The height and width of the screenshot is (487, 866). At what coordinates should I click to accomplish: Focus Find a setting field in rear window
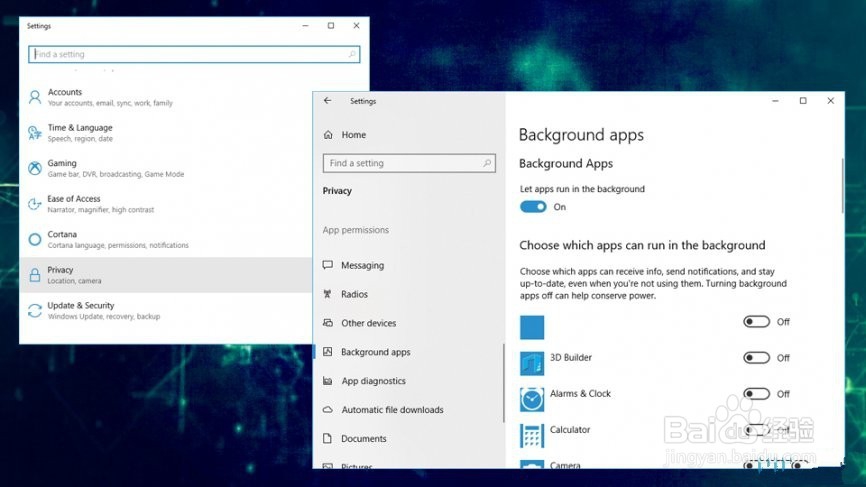coord(194,54)
